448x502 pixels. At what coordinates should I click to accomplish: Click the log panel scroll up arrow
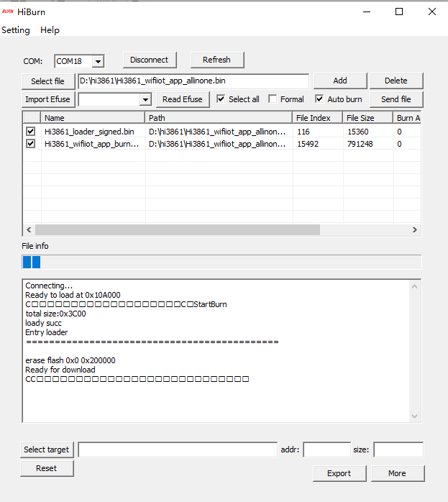(414, 286)
